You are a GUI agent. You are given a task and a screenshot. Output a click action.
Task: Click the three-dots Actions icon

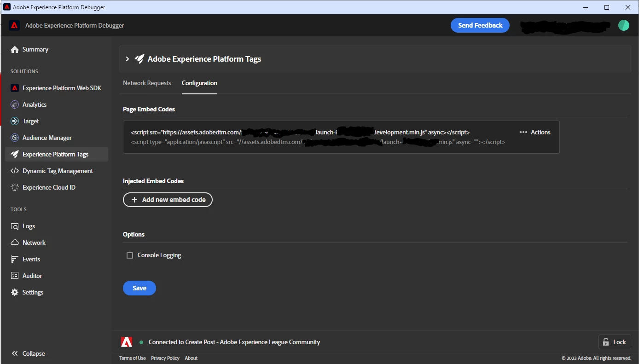pyautogui.click(x=523, y=132)
